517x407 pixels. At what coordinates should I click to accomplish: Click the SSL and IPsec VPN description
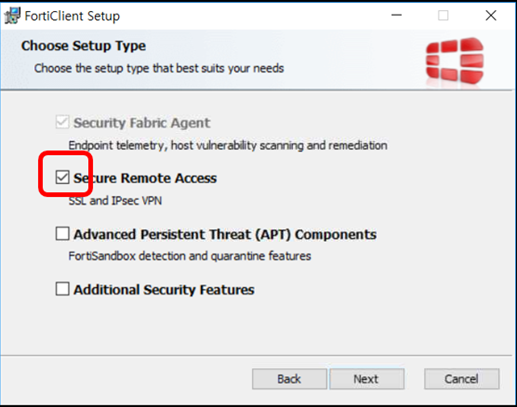pyautogui.click(x=115, y=201)
